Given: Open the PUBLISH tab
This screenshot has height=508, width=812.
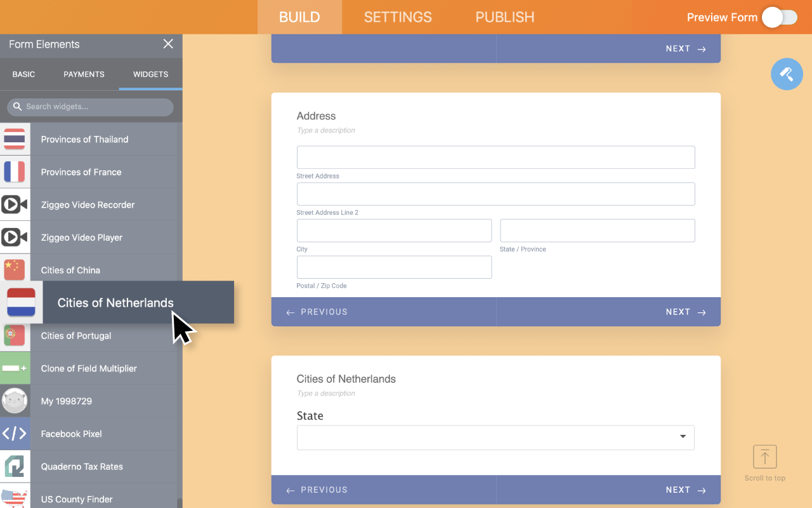Looking at the screenshot, I should click(505, 17).
